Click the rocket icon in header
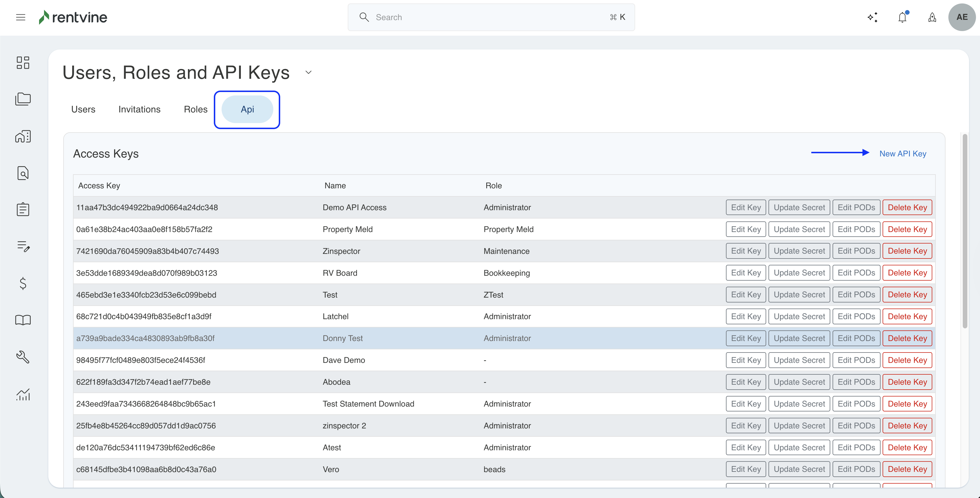This screenshot has height=498, width=980. pyautogui.click(x=932, y=18)
